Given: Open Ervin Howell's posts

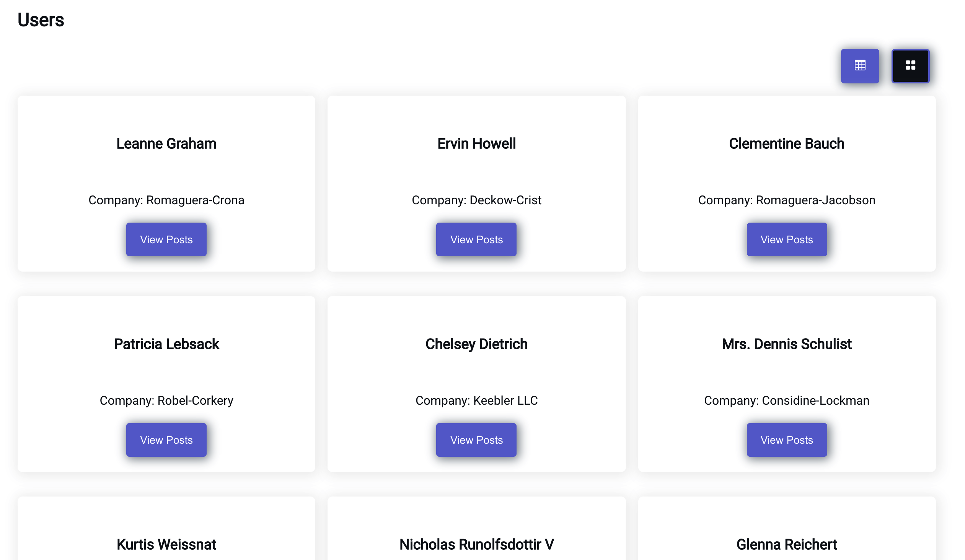Looking at the screenshot, I should pyautogui.click(x=476, y=239).
